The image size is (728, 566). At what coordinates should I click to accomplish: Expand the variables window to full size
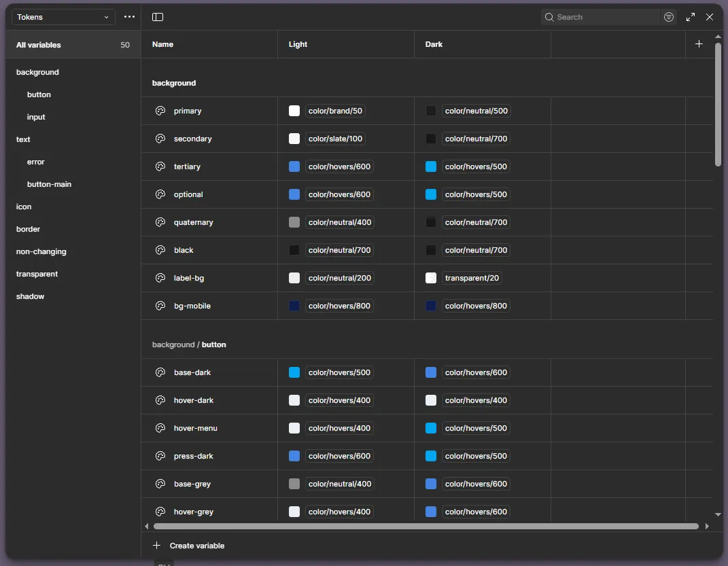click(x=691, y=17)
